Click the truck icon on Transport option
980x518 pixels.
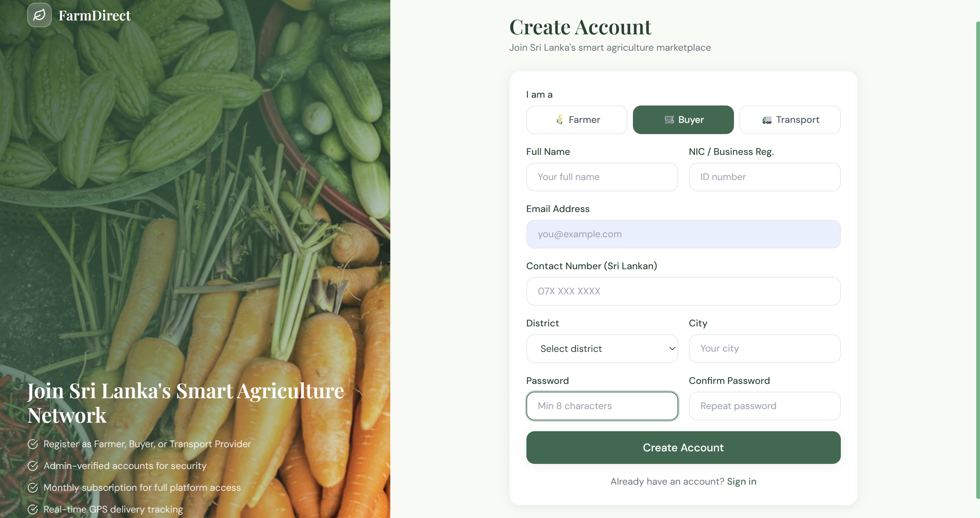(x=767, y=120)
